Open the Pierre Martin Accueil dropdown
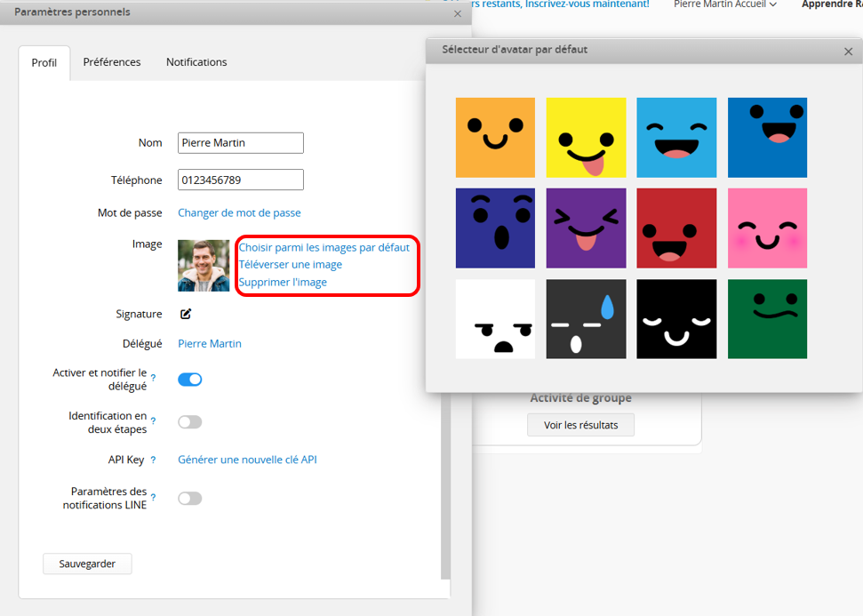 click(x=725, y=4)
